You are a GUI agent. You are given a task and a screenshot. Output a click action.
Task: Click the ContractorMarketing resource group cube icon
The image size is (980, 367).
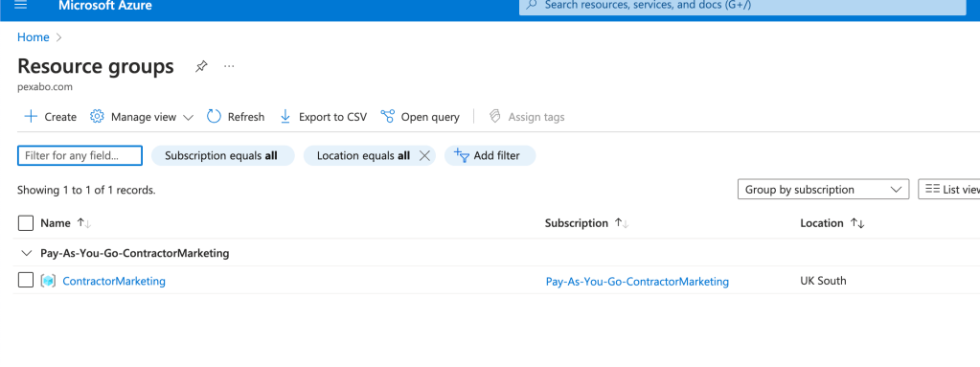48,282
